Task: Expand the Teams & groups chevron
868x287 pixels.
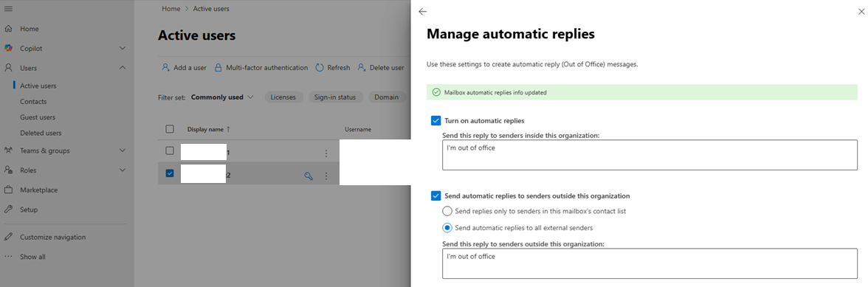Action: (123, 151)
